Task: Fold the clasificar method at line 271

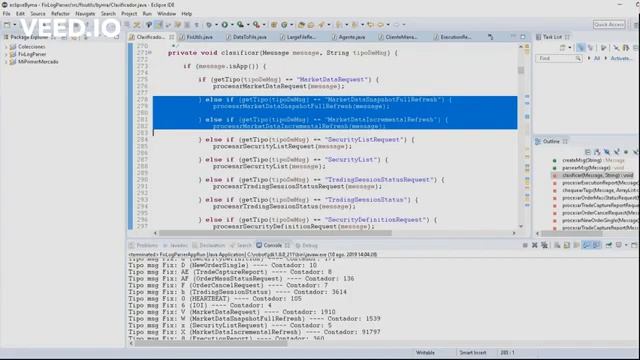Action: point(150,53)
